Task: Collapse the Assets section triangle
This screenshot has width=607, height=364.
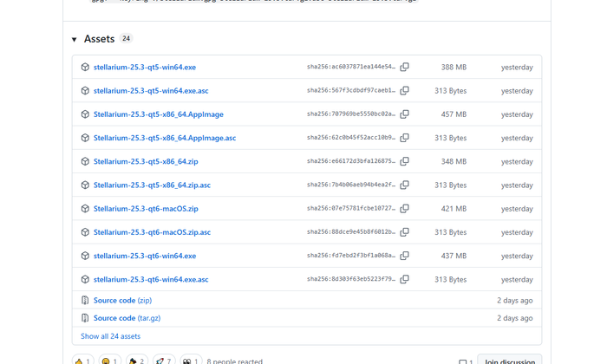Action: click(75, 39)
